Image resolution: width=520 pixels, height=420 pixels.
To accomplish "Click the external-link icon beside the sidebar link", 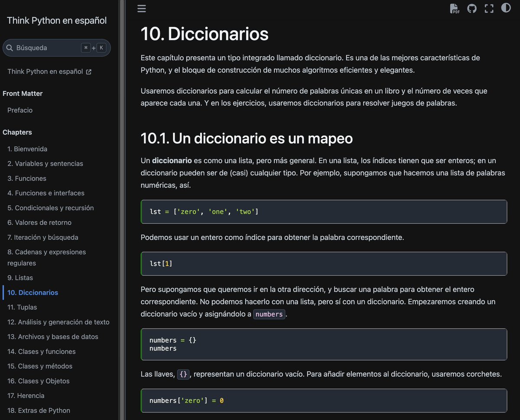I will coord(89,72).
